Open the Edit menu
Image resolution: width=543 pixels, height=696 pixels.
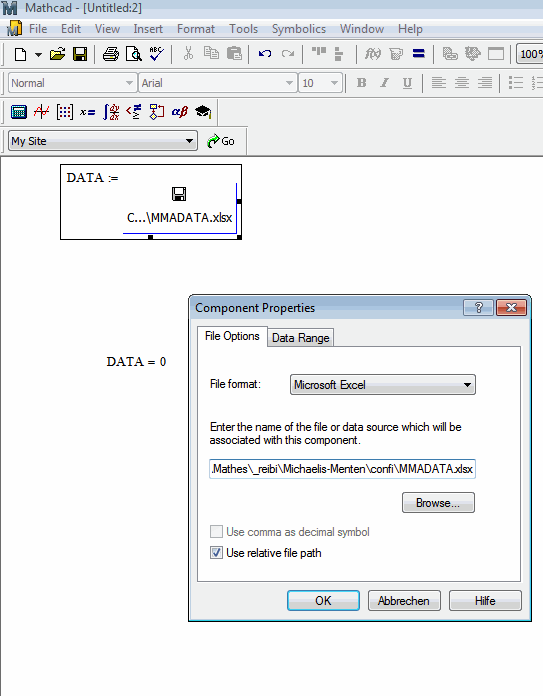71,29
